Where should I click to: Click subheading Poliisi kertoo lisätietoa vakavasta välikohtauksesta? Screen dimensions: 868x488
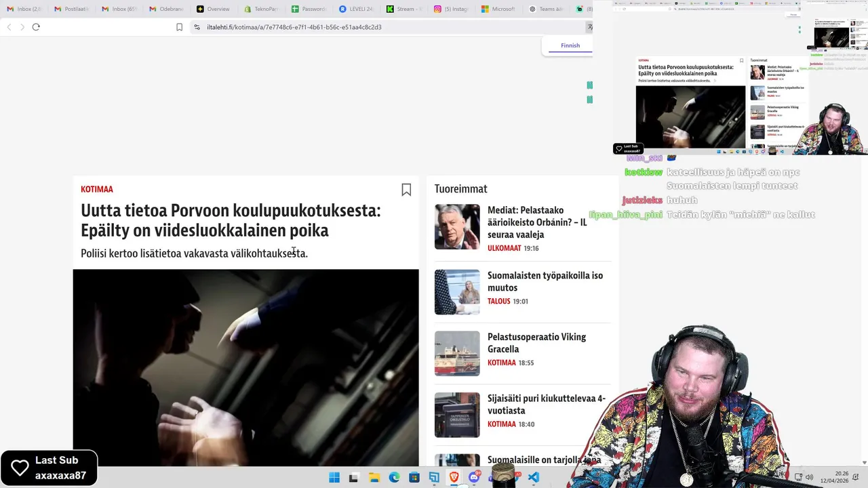tap(194, 253)
